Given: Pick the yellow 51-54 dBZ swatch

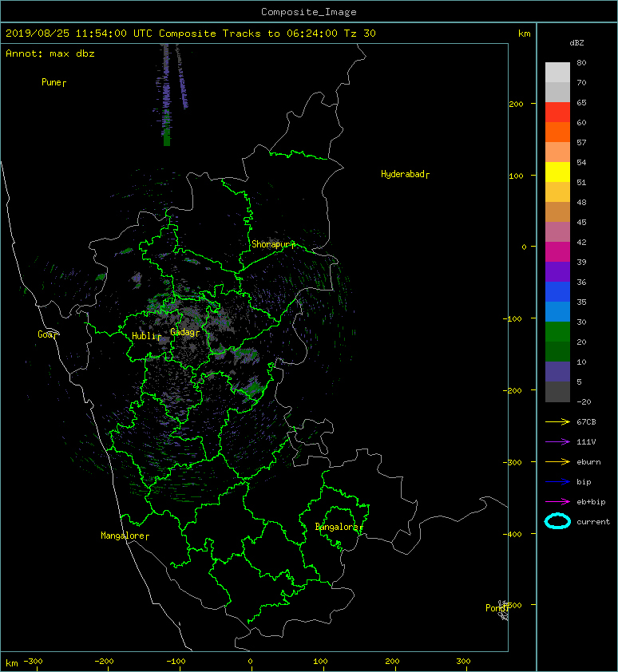Looking at the screenshot, I should 557,172.
